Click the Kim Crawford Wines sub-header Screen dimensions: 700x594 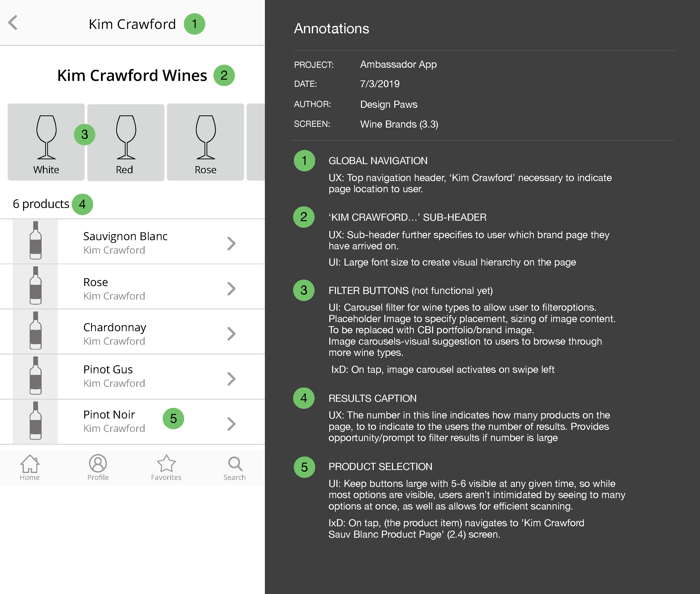pos(132,75)
